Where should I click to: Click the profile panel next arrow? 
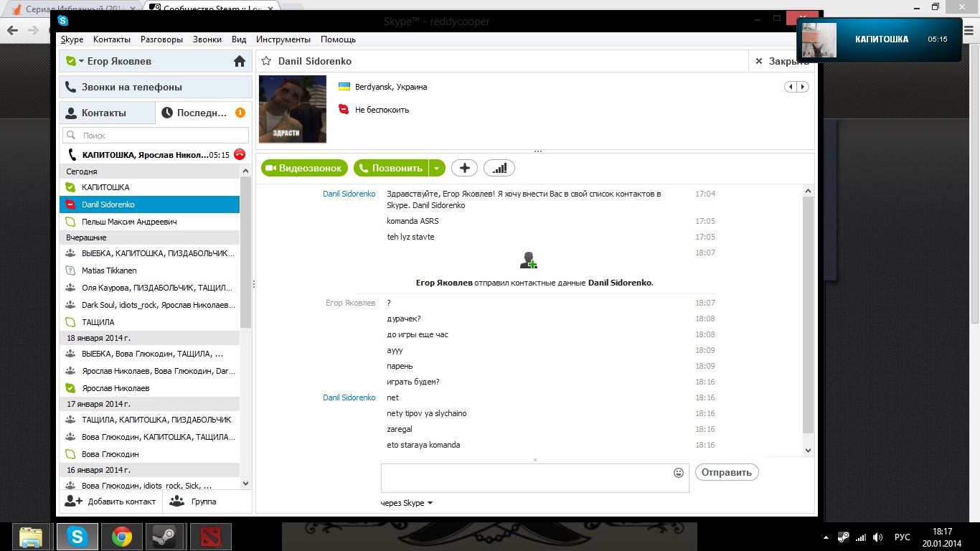pyautogui.click(x=803, y=87)
